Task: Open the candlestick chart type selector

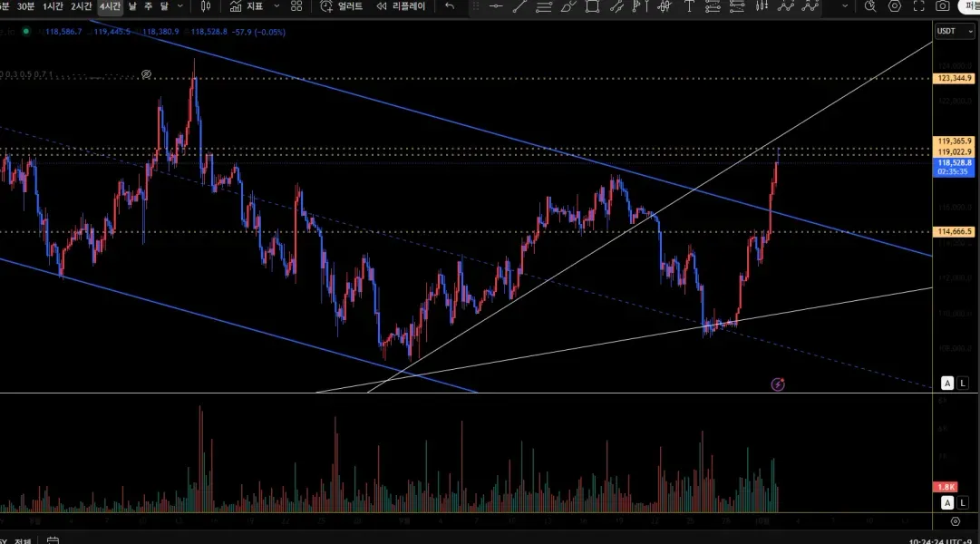Action: coord(206,6)
